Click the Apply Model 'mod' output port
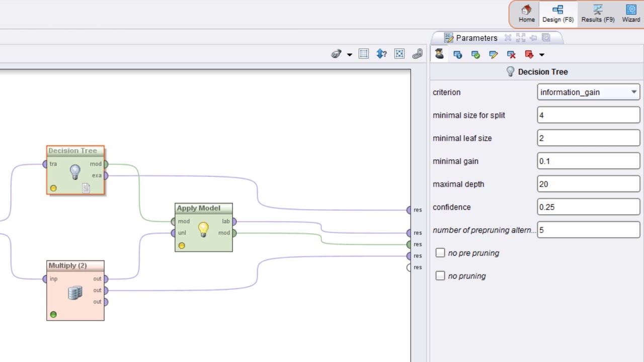Screen dimensions: 644x362 pyautogui.click(x=233, y=233)
